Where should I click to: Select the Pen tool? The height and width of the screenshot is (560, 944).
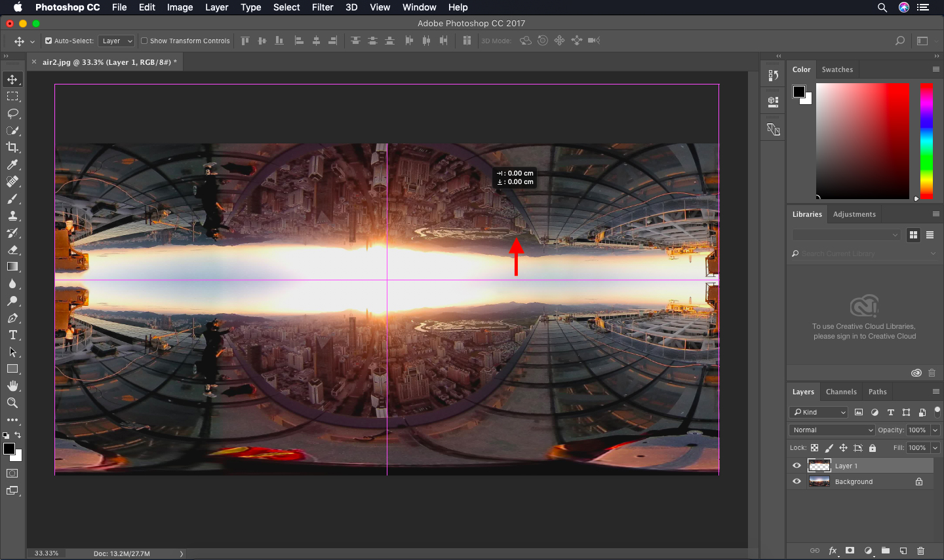coord(12,318)
